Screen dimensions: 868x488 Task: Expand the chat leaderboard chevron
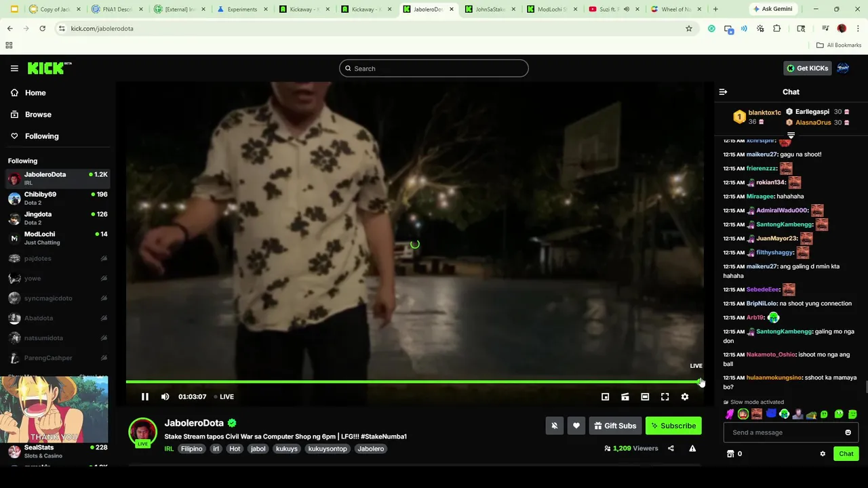[x=791, y=136]
